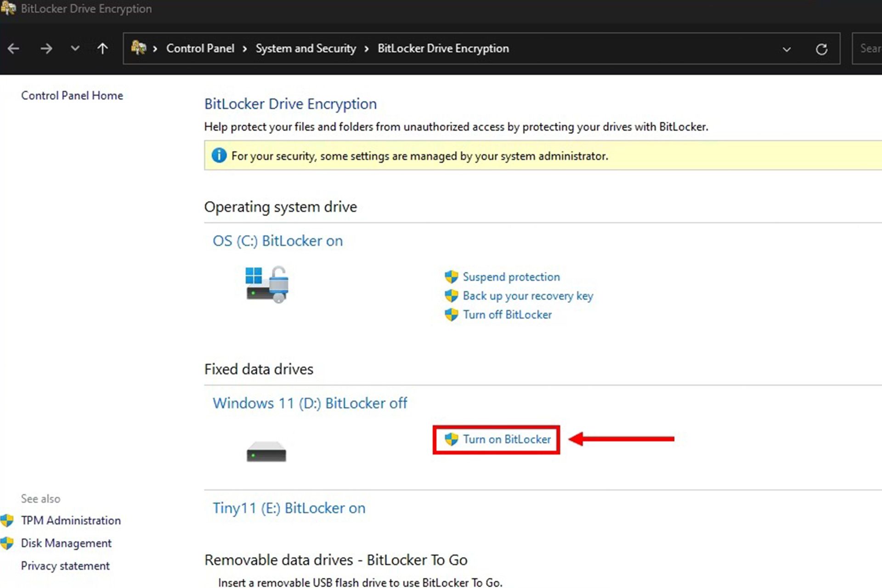882x588 pixels.
Task: Expand Tiny11 (E:) BitLocker on section
Action: point(289,508)
